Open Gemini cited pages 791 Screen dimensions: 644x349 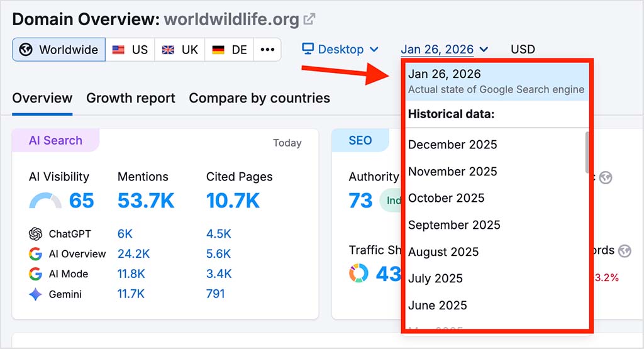[216, 294]
